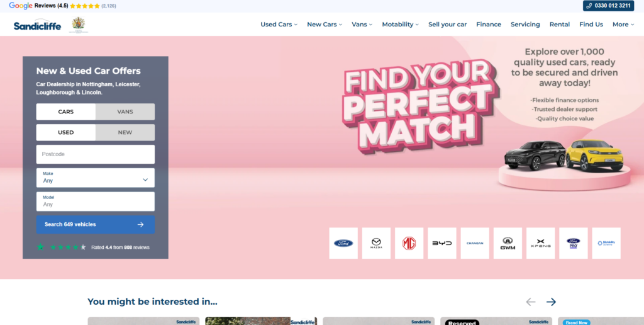
Task: Click the Sandicliffe logo in header
Action: pyautogui.click(x=38, y=25)
